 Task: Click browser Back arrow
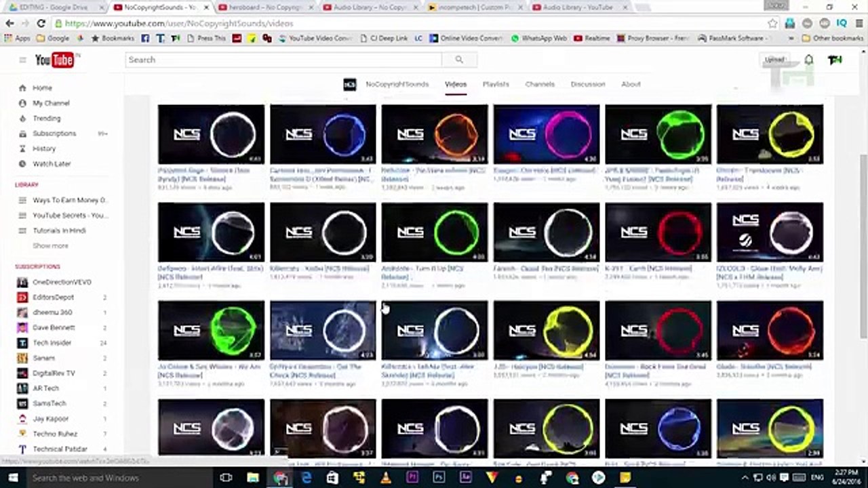coord(9,23)
